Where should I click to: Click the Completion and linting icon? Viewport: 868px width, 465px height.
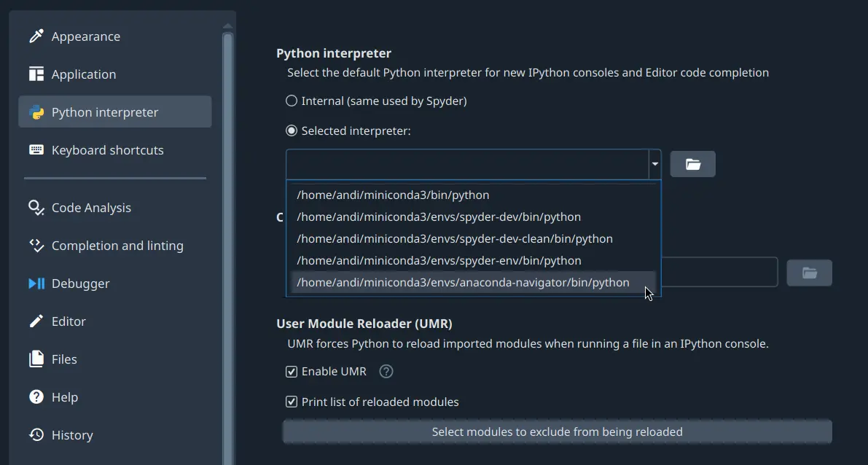tap(36, 245)
